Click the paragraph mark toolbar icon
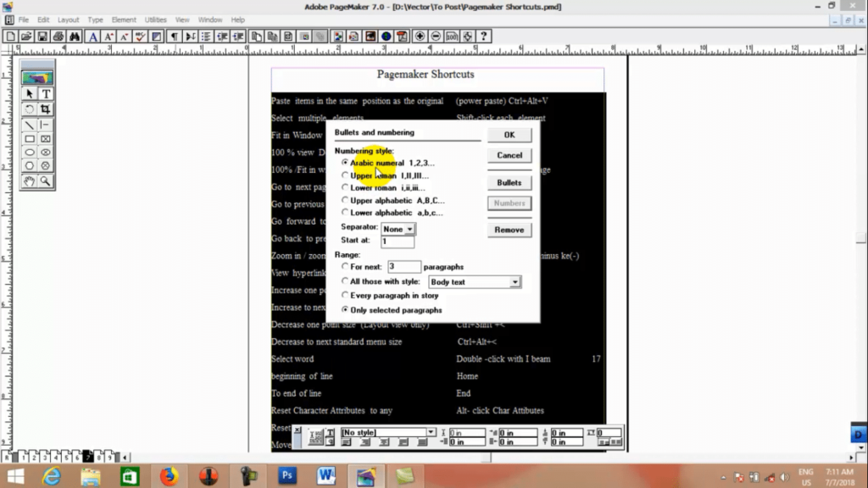The image size is (868, 488). 175,36
